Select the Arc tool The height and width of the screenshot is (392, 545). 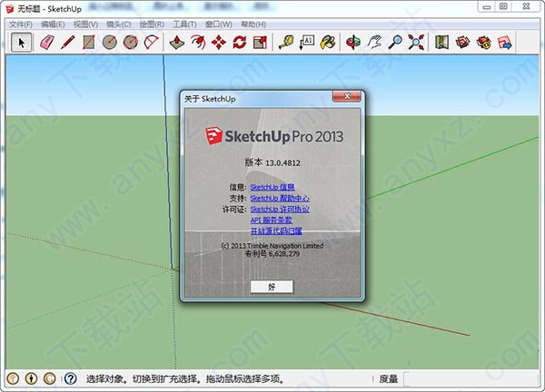pos(151,43)
